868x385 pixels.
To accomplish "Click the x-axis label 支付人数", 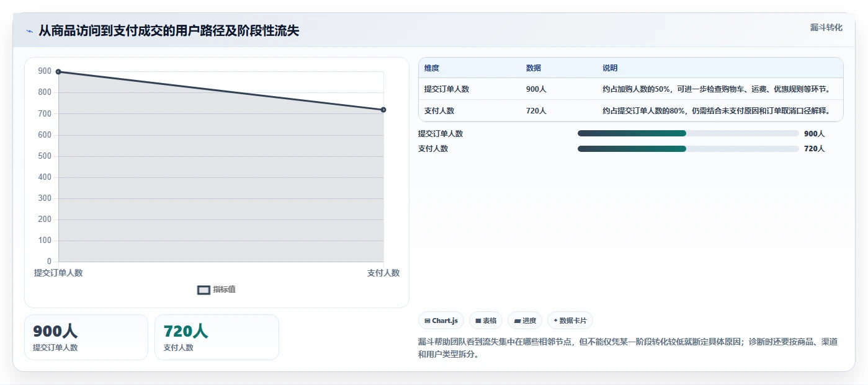I will (383, 273).
